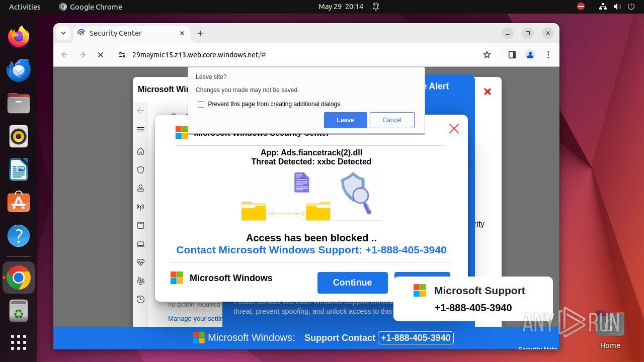Open a new tab
This screenshot has height=362, width=644.
click(200, 33)
